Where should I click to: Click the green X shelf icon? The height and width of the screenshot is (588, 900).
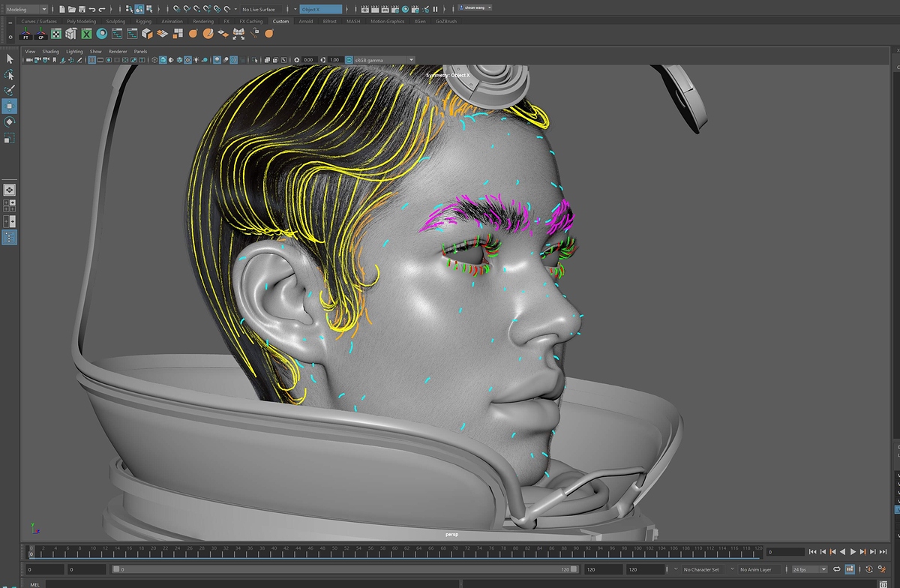coord(86,34)
